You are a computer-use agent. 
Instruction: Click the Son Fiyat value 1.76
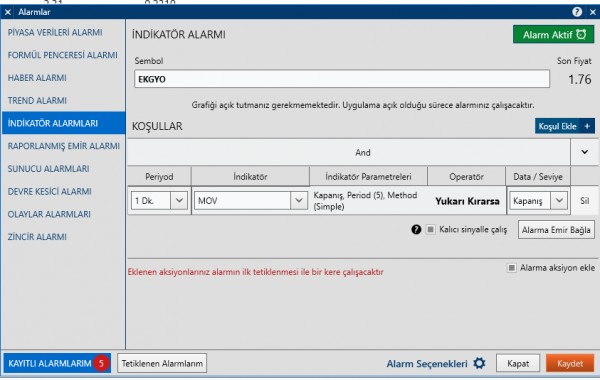(580, 79)
